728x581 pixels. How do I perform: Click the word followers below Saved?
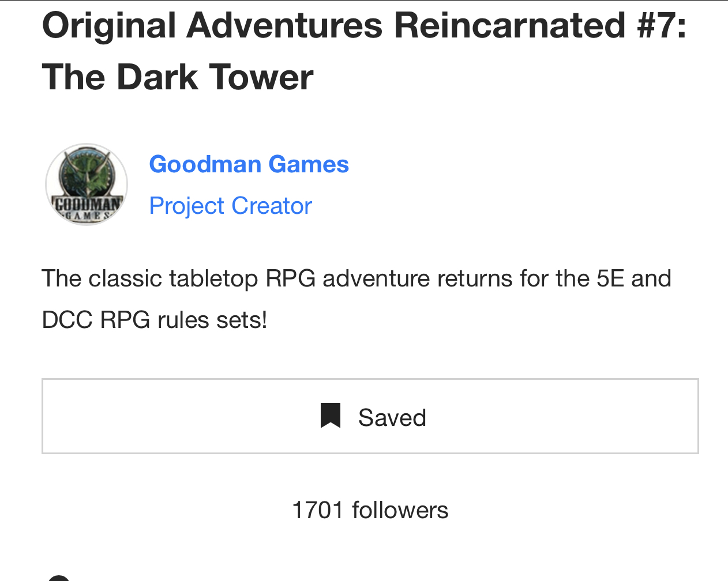coord(400,510)
